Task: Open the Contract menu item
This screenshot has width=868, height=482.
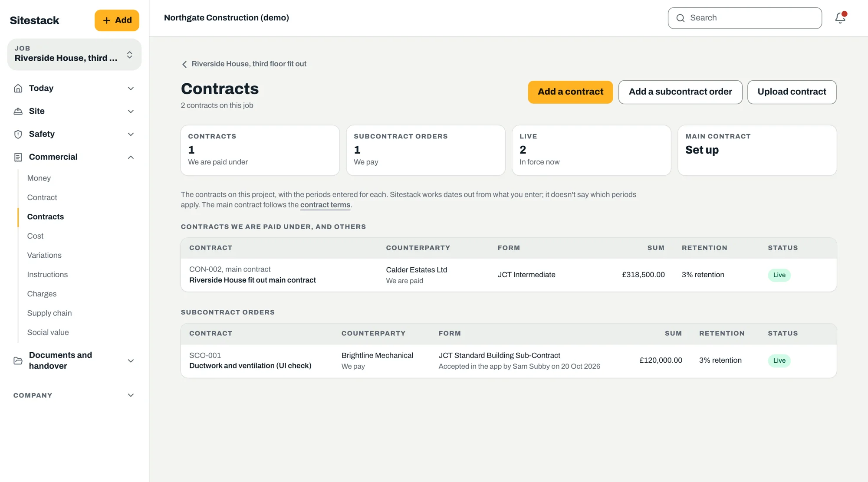Action: tap(42, 197)
